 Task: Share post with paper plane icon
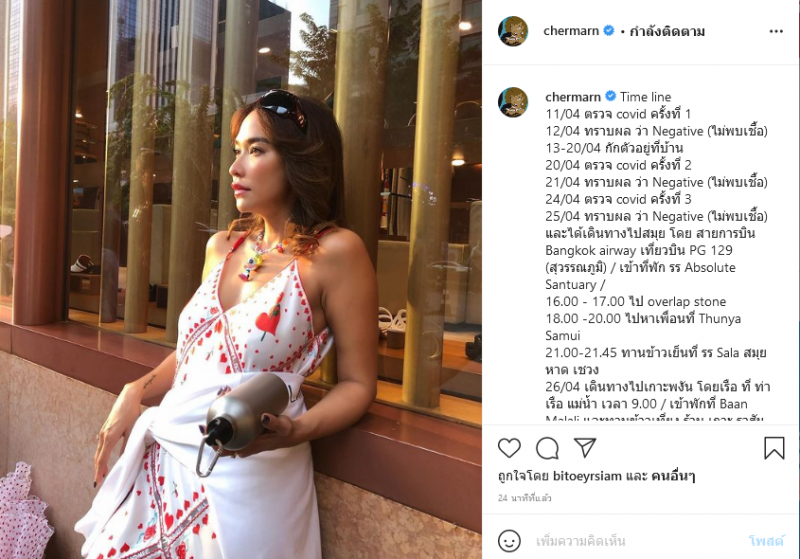(585, 447)
